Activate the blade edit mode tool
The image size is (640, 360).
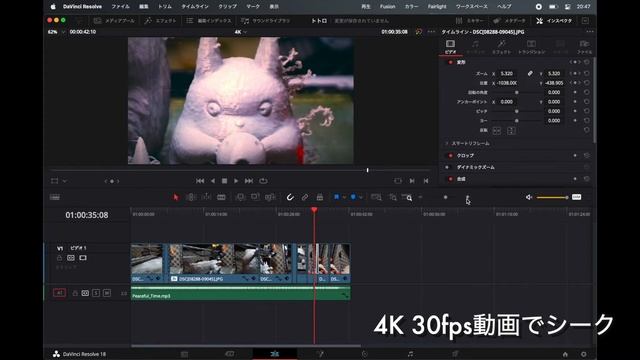(x=221, y=198)
